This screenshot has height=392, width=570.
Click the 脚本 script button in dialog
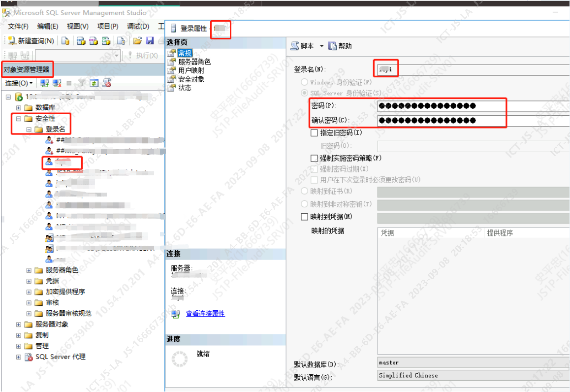[302, 46]
